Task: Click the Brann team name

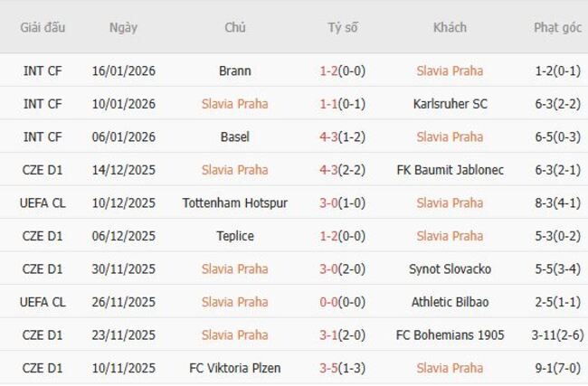Action: coord(235,71)
